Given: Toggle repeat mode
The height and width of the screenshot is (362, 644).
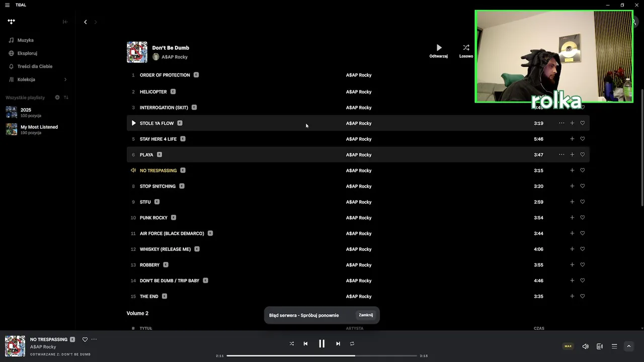Looking at the screenshot, I should coord(352,344).
